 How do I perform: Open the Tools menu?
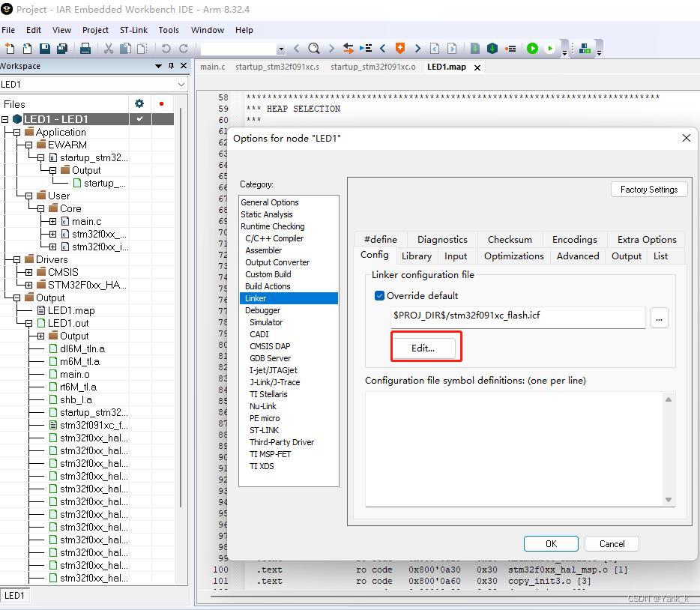pos(169,30)
